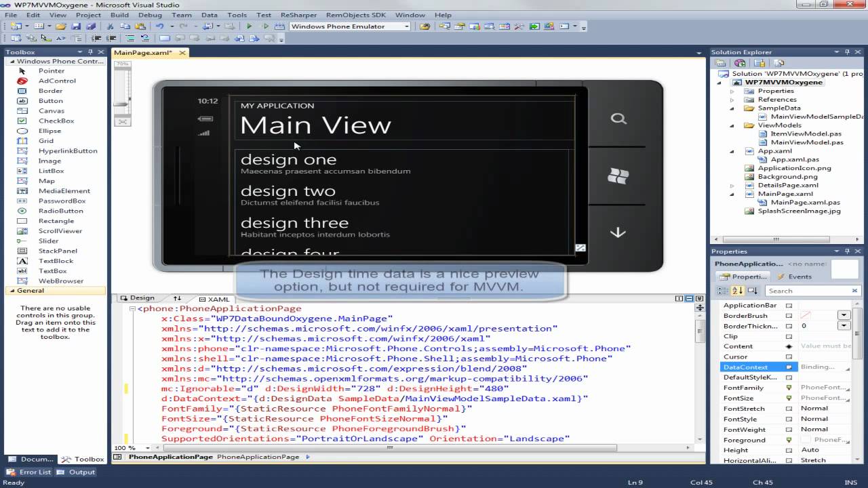Switch to the Design view tab
Screen dimensions: 868x488
tap(138, 298)
